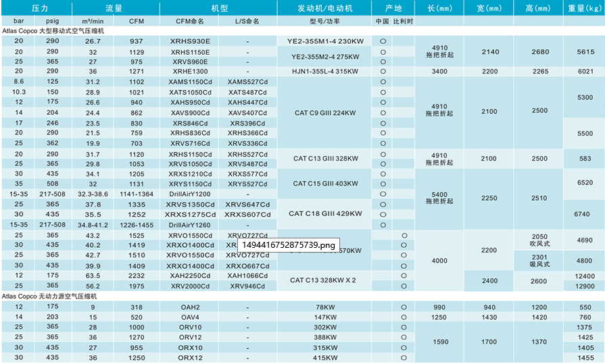This screenshot has height=364, width=605.
Task: Click model cell XRHS930E
Action: [x=190, y=41]
